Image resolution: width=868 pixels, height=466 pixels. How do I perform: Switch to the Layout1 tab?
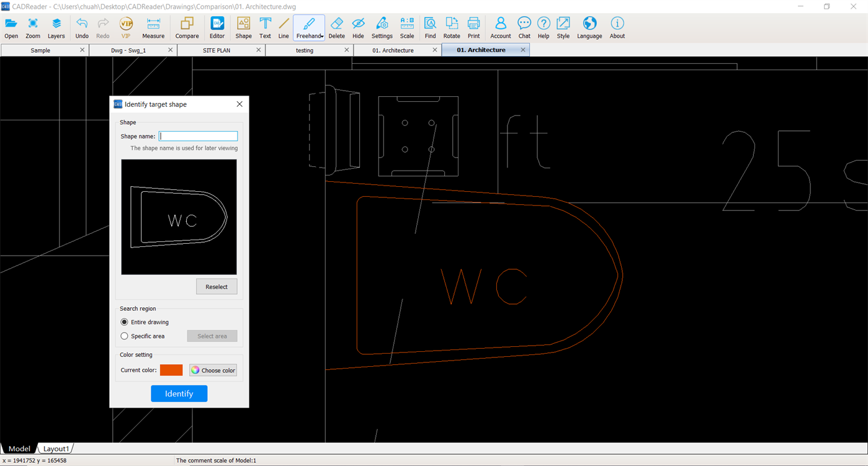pos(56,448)
